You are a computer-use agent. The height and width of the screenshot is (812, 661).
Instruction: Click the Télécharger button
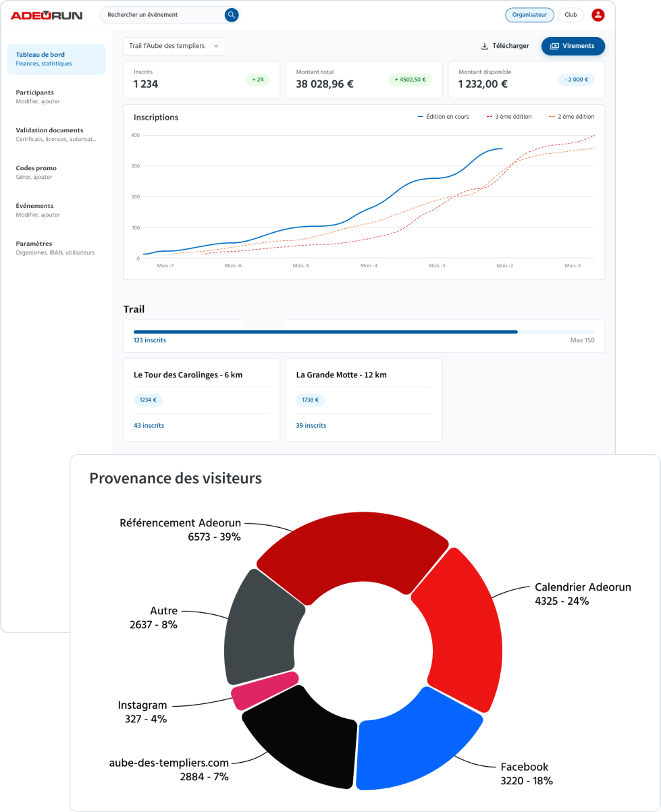[x=504, y=47]
